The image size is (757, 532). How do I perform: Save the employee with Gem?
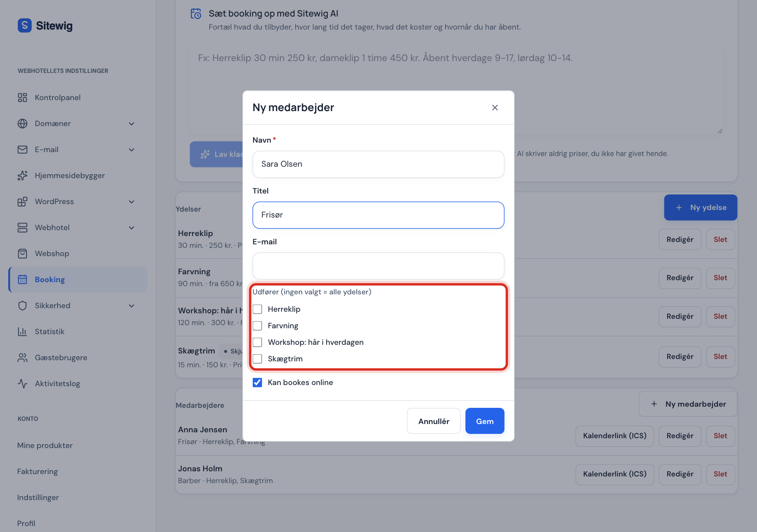(x=485, y=421)
